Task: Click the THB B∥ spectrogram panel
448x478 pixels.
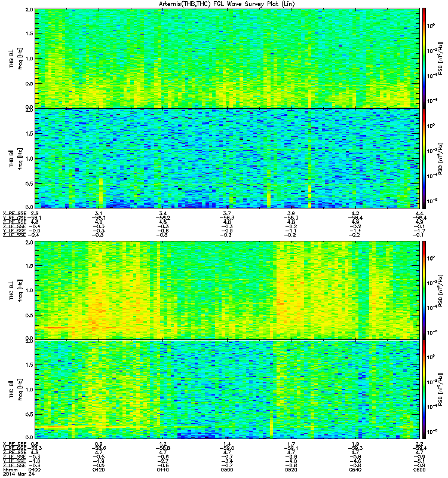Action: (228, 158)
